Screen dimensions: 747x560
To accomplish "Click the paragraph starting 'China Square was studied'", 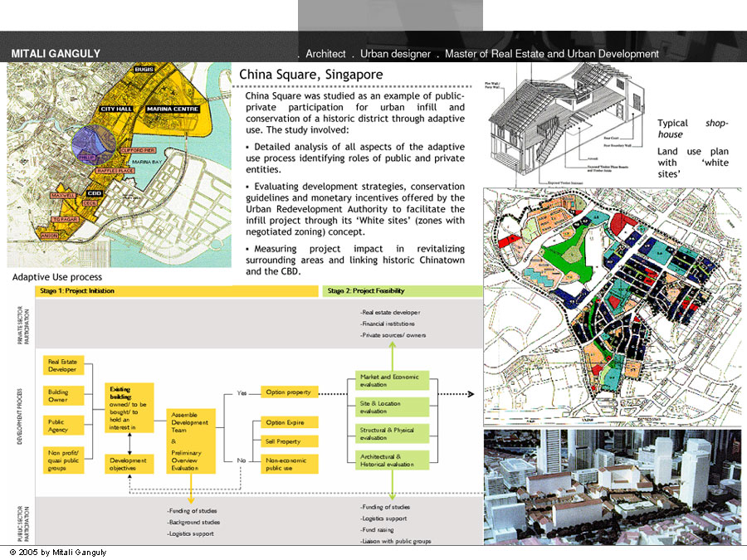I will [355, 113].
